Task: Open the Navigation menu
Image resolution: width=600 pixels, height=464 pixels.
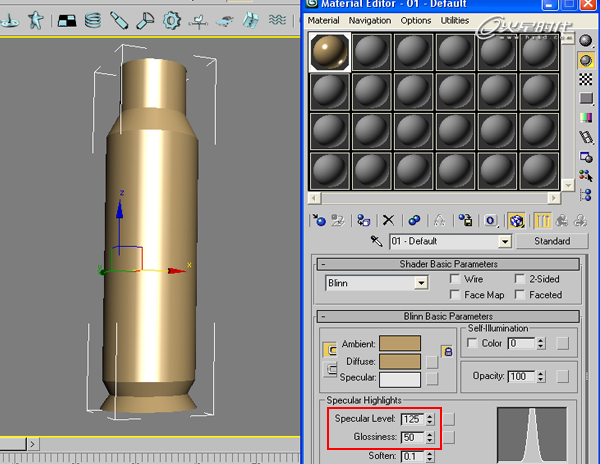Action: (x=370, y=20)
